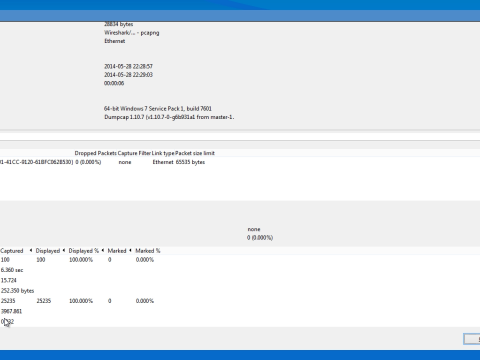Click the arrow right of Captured header
This screenshot has width=480, height=360.
click(31, 250)
